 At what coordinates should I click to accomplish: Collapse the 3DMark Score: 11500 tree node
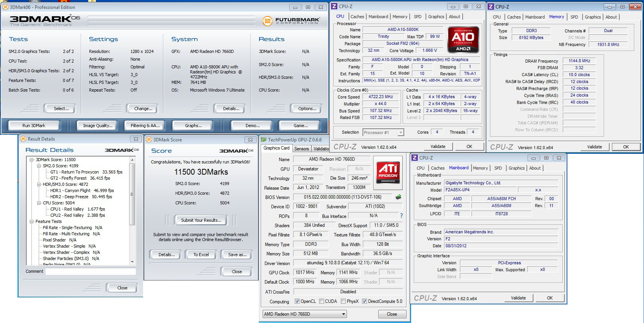(32, 160)
